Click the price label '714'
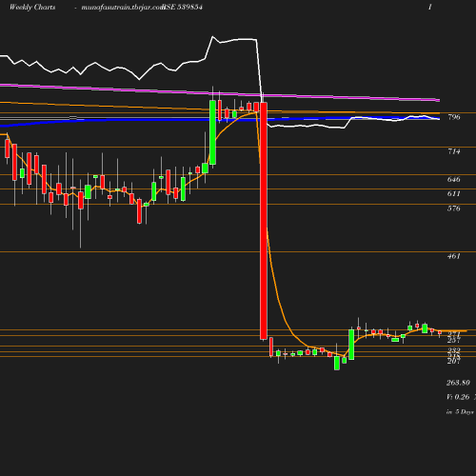 coord(454,151)
